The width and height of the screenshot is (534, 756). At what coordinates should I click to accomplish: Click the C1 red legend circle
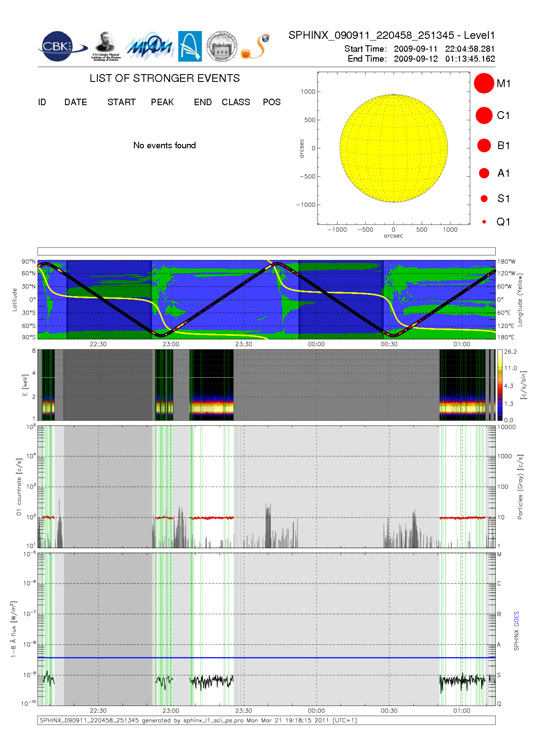484,116
